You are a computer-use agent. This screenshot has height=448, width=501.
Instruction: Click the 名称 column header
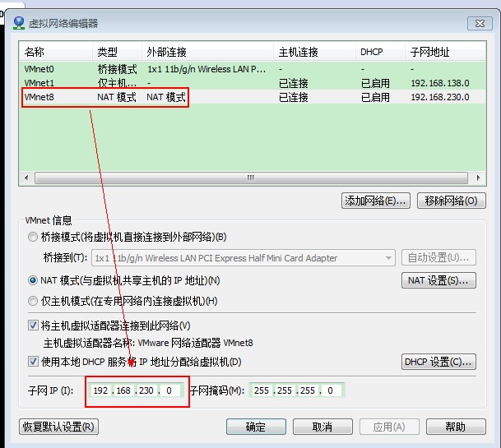tap(56, 52)
